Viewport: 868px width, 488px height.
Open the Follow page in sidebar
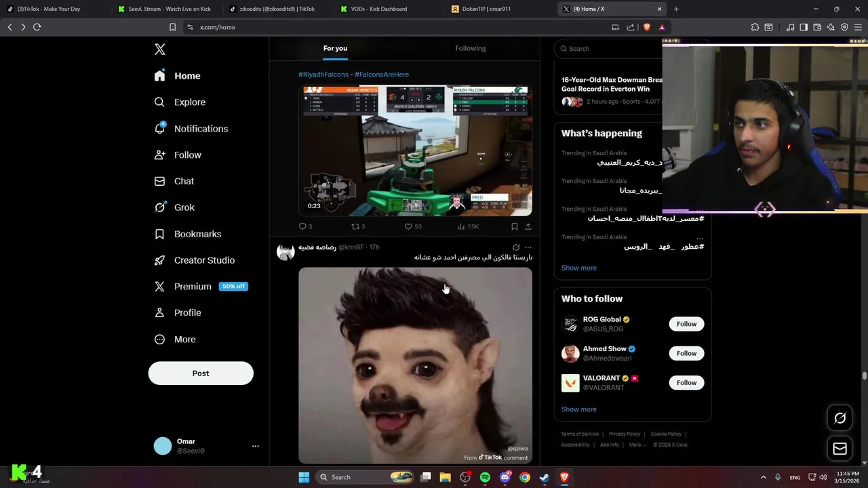pyautogui.click(x=177, y=155)
